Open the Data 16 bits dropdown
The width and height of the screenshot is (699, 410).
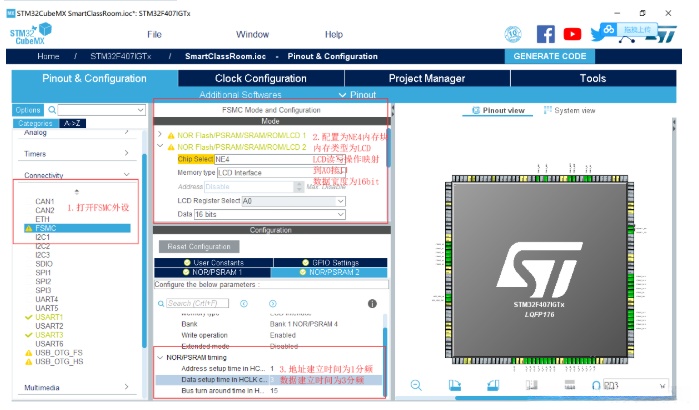tap(341, 214)
